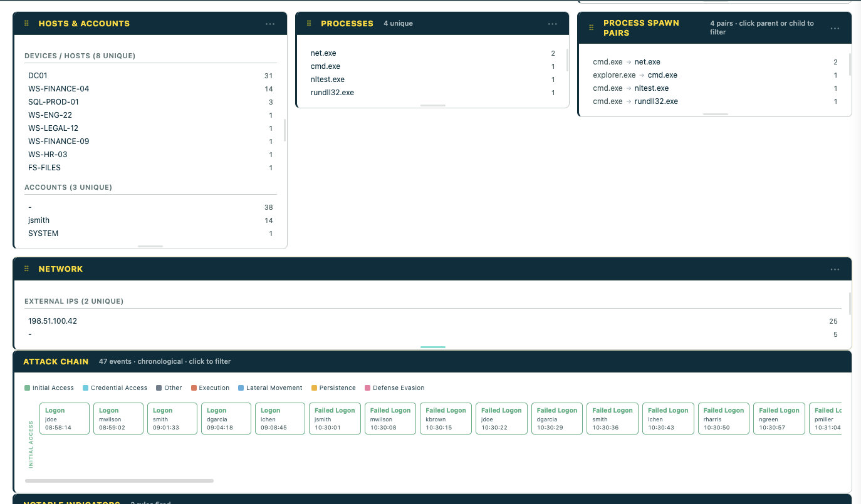Screen dimensions: 861x504
Task: Filter by the Persistence legend swatch
Action: point(314,388)
